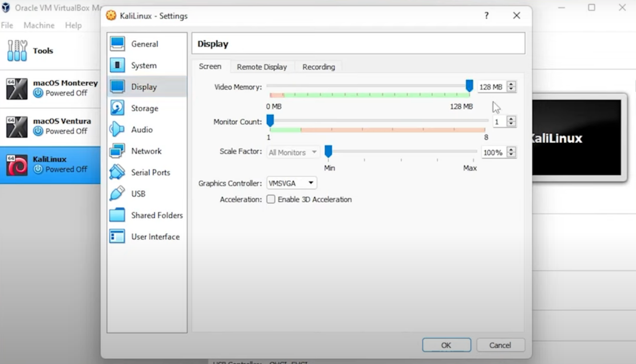Click the Tools label in VirtualBox Manager

point(43,51)
